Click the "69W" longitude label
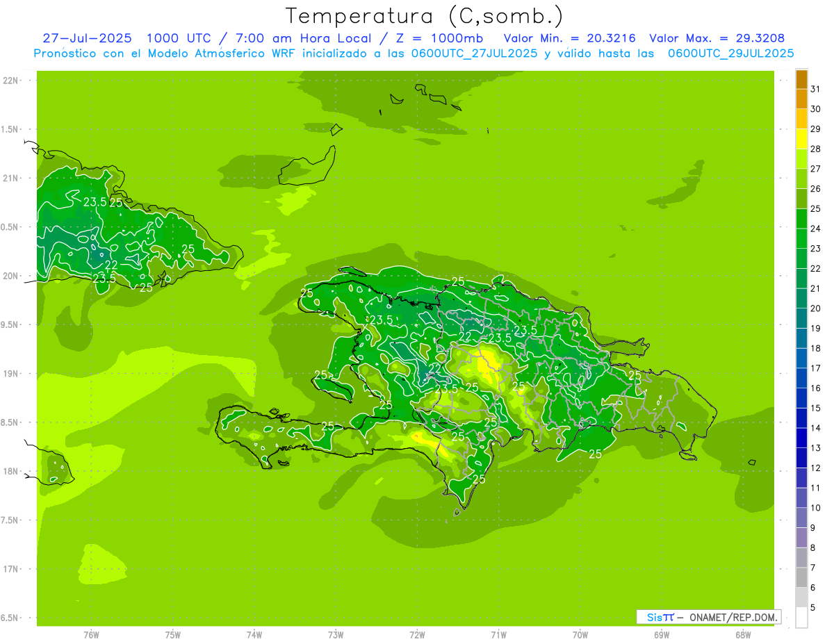The width and height of the screenshot is (834, 644). click(662, 634)
